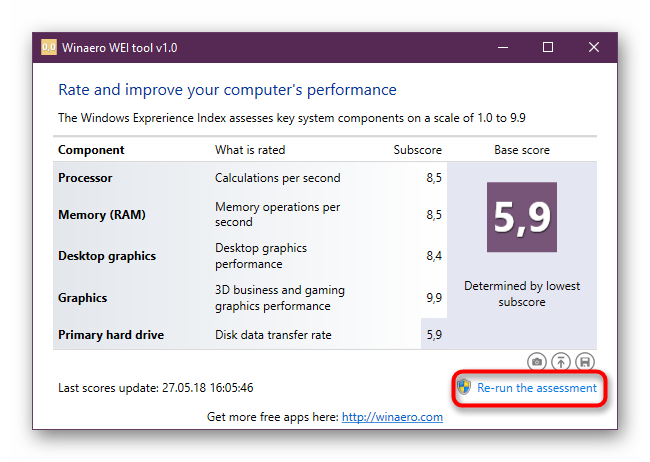Select the Desktop graphics component label

[107, 256]
